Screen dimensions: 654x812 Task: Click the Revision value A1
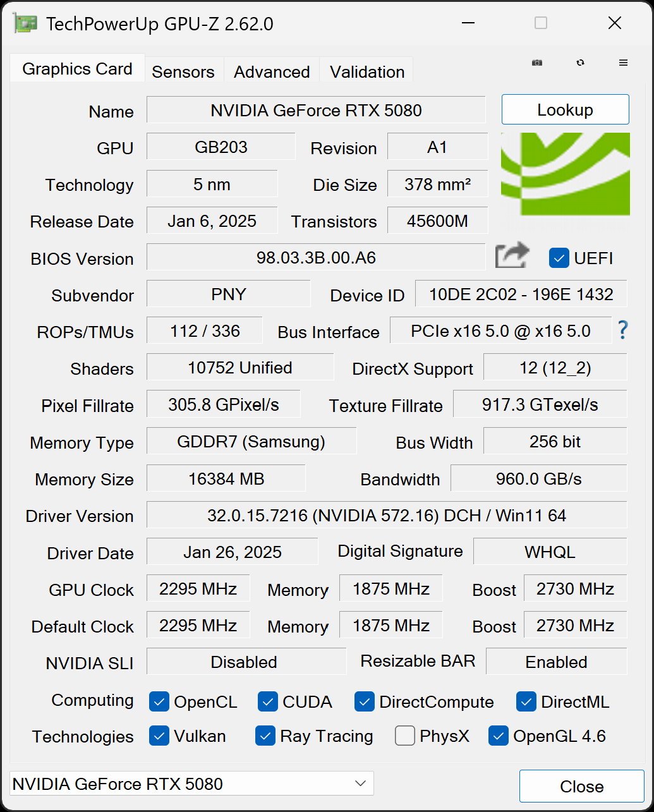pos(437,147)
